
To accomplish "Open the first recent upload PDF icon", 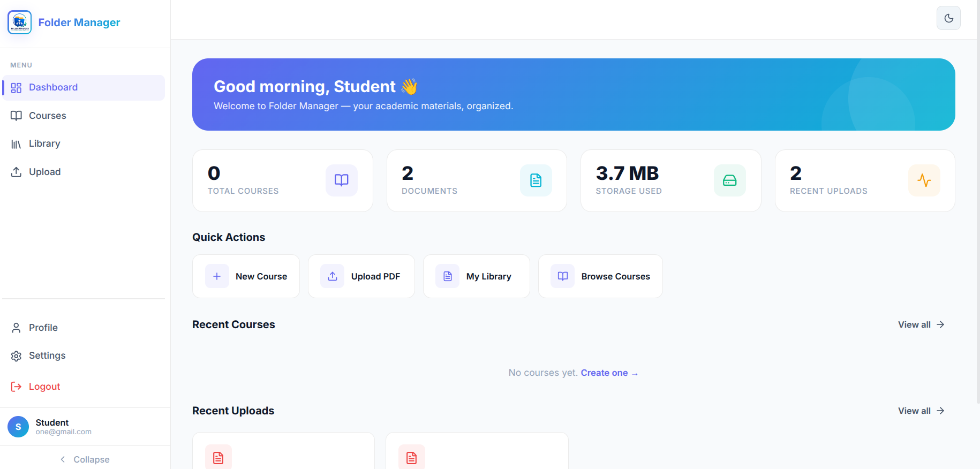I will [x=218, y=457].
